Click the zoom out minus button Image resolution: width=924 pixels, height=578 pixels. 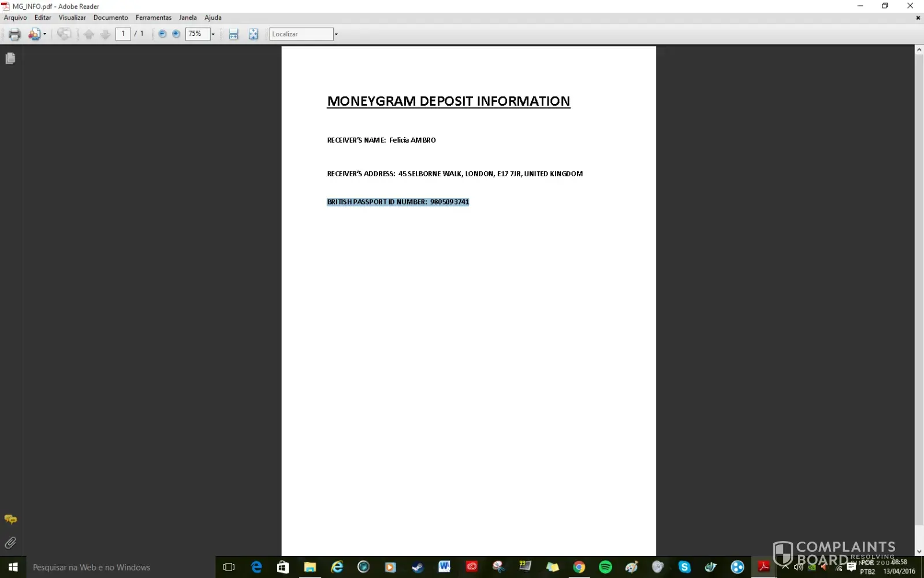(x=162, y=34)
